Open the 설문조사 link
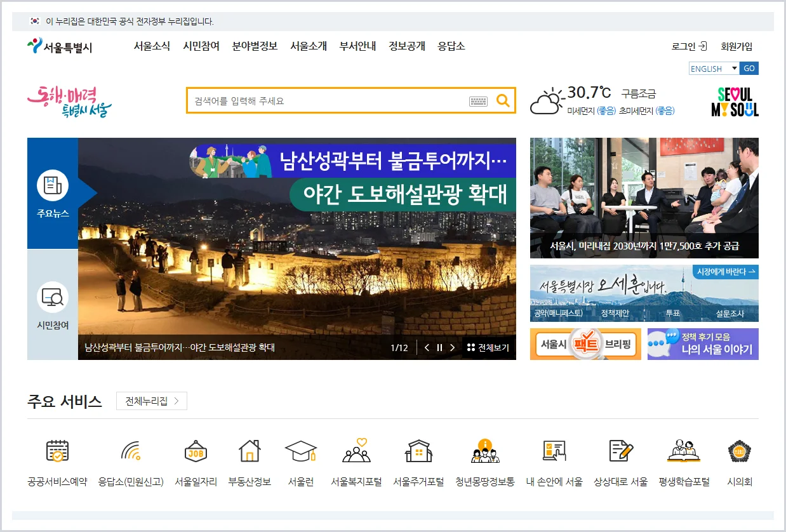Viewport: 786px width, 532px height. point(730,314)
